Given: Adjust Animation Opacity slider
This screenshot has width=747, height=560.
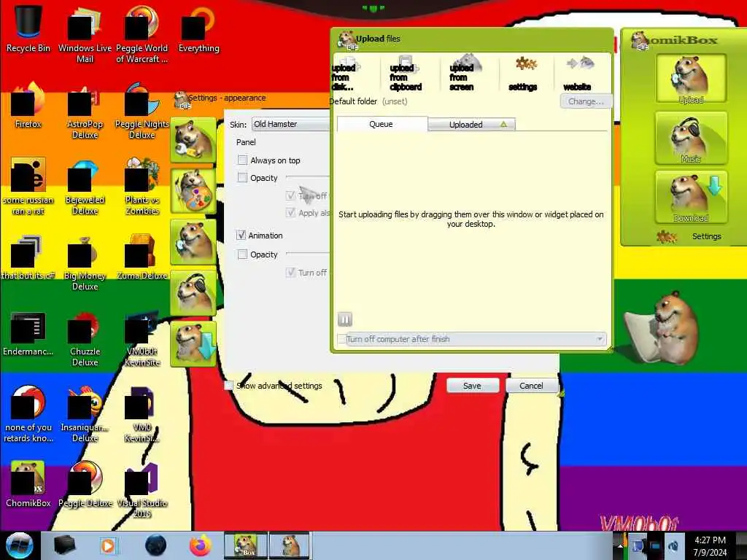Looking at the screenshot, I should click(307, 254).
